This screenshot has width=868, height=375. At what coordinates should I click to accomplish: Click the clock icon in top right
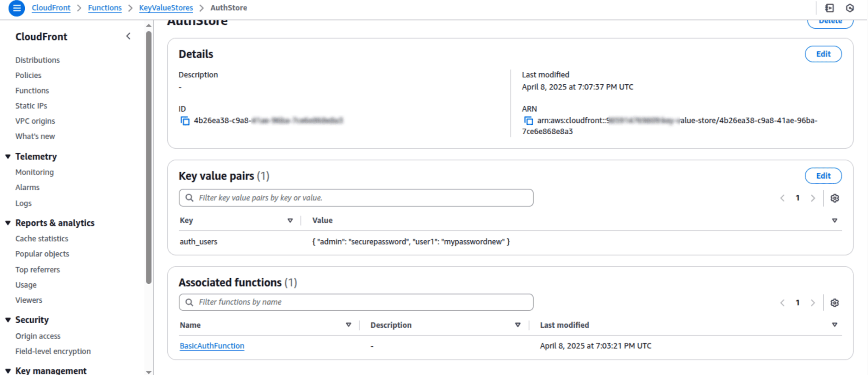click(850, 8)
